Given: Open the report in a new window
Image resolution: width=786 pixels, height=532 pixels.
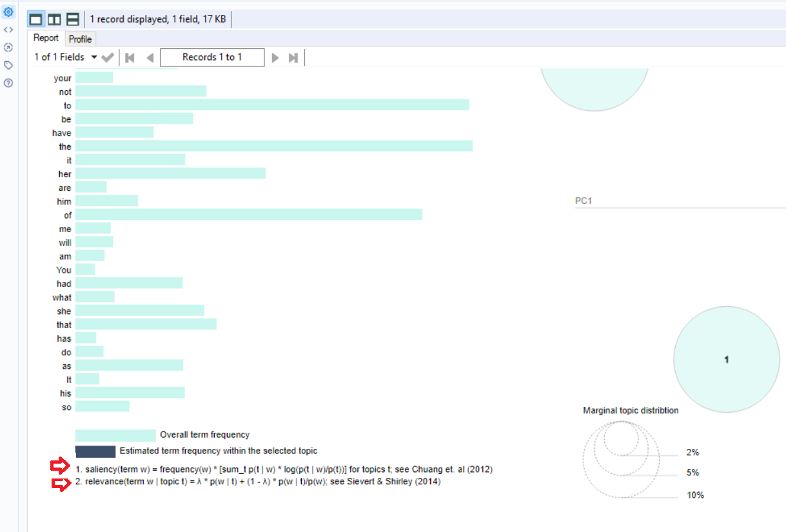Looking at the screenshot, I should point(8,47).
